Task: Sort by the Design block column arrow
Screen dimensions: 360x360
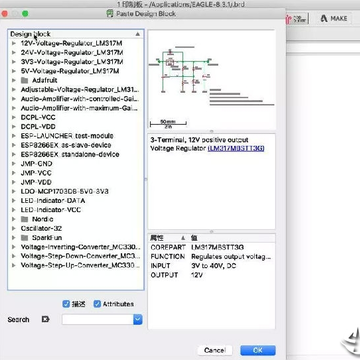Action: (x=138, y=34)
